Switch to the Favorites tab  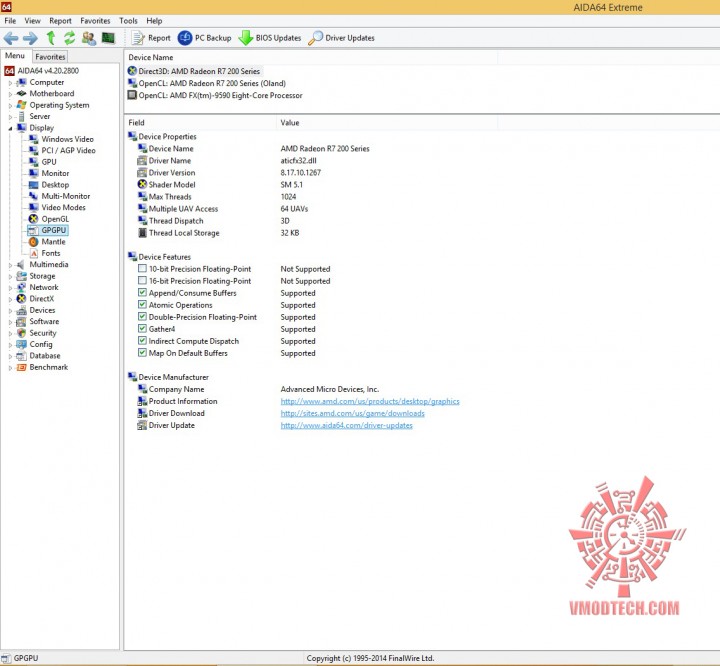click(50, 57)
